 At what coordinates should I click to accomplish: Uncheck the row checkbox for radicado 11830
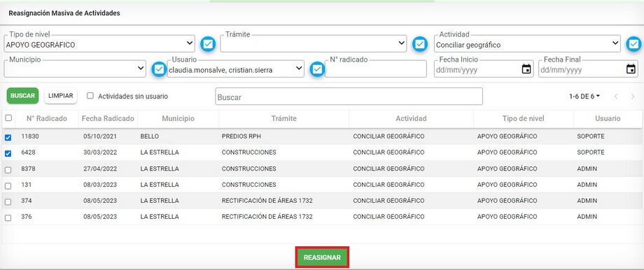tap(8, 138)
